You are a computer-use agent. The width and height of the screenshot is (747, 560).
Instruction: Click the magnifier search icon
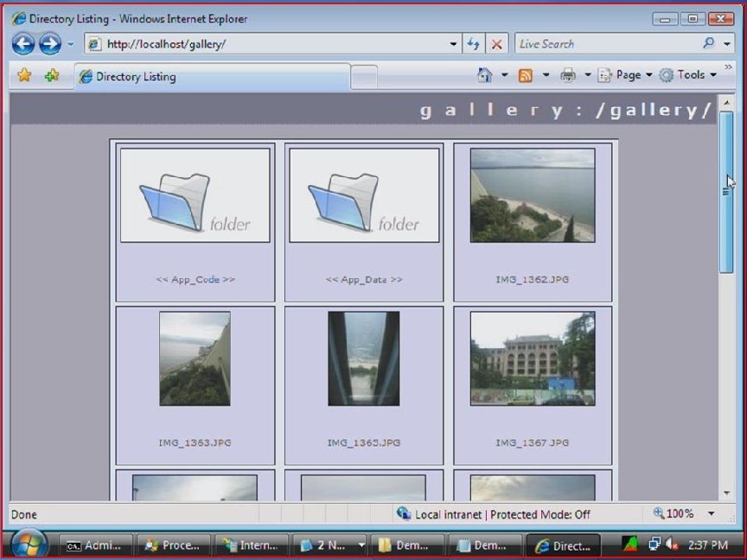[709, 44]
